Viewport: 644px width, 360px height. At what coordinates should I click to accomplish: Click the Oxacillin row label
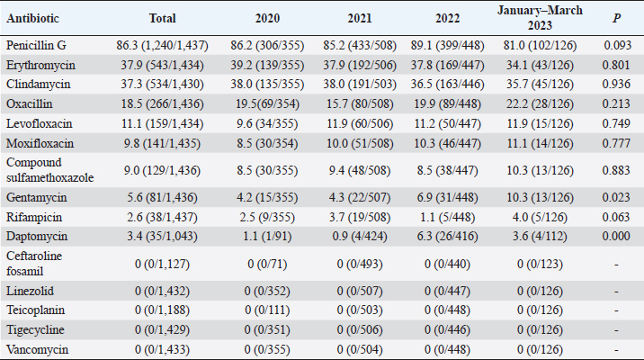(27, 104)
